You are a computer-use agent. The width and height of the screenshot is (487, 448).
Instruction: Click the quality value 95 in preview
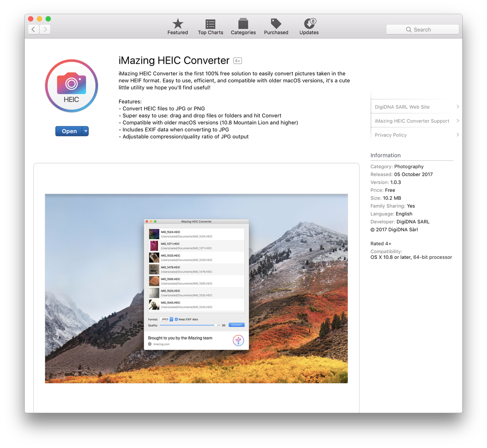224,325
